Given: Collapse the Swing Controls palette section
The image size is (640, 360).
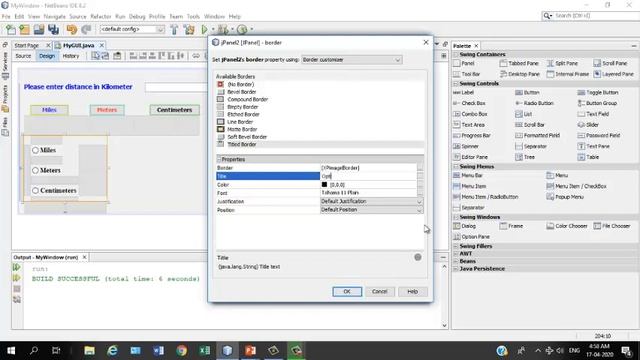Looking at the screenshot, I should [x=456, y=83].
